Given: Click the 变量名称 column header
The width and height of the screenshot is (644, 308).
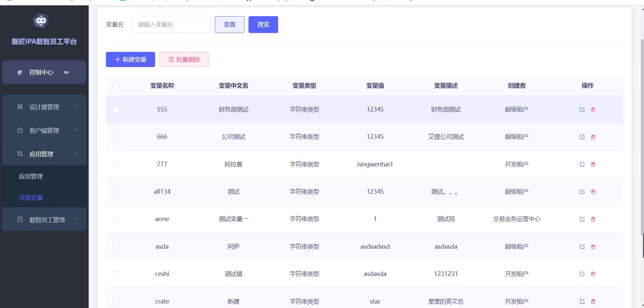Looking at the screenshot, I should (162, 86).
